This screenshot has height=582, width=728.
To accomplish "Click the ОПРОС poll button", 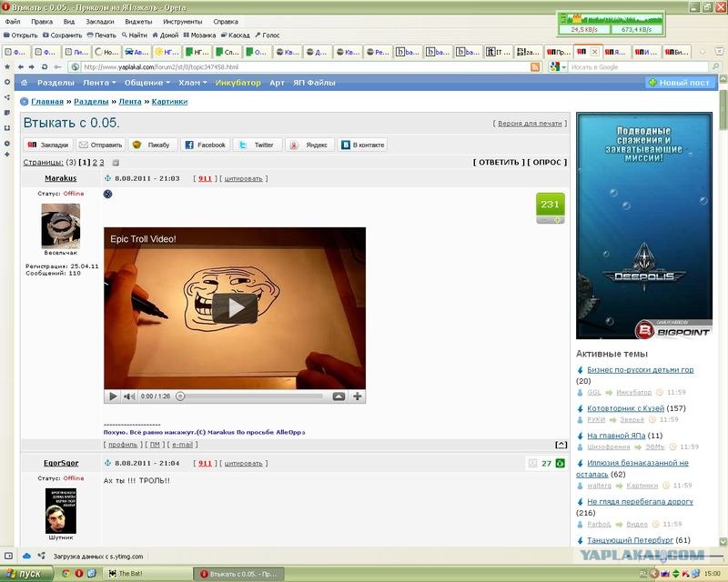I will pos(547,163).
